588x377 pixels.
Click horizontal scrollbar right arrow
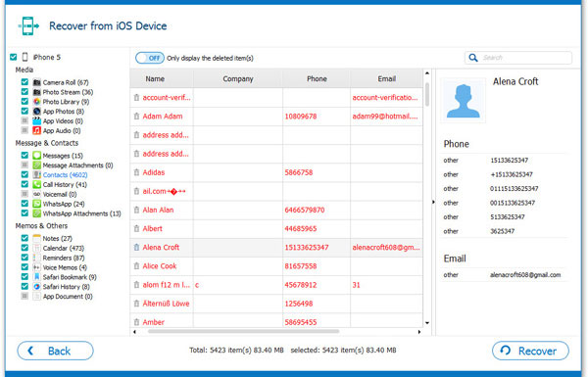coord(419,332)
